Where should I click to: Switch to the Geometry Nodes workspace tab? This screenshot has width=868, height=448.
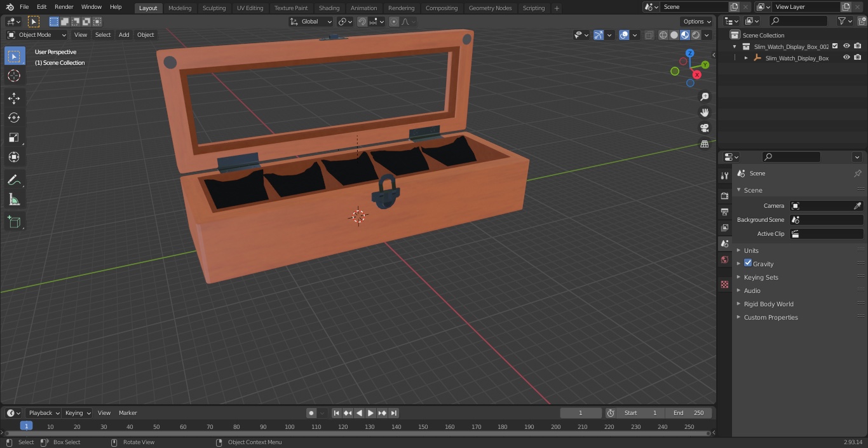click(x=490, y=8)
